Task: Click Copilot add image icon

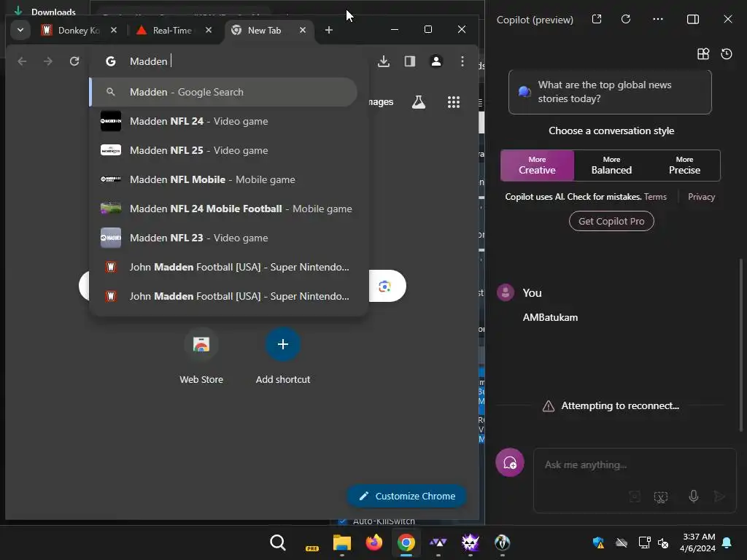Action: pos(635,497)
